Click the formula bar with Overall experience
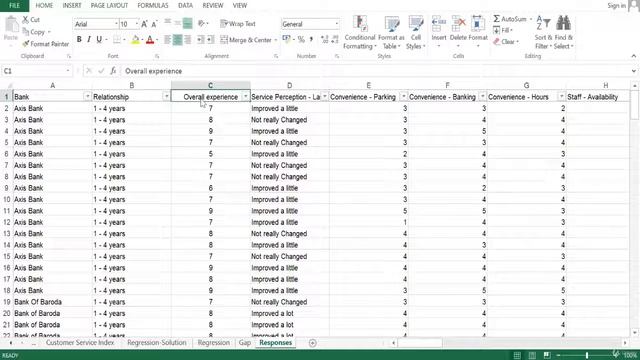640x360 pixels. (x=376, y=71)
